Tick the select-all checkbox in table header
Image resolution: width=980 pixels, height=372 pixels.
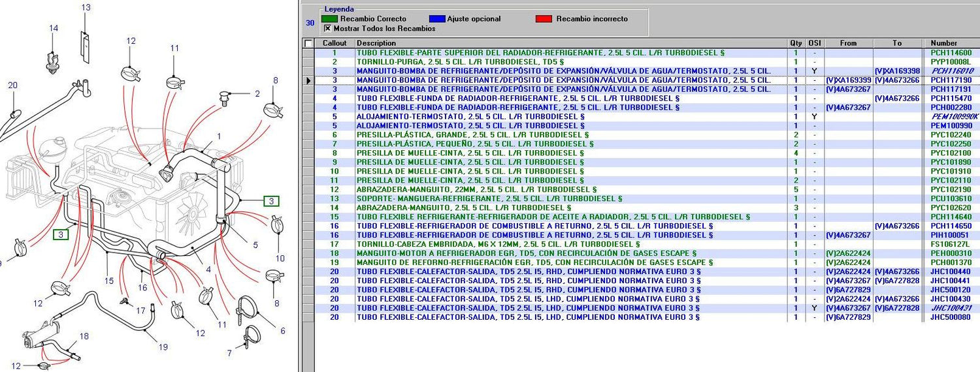(308, 43)
